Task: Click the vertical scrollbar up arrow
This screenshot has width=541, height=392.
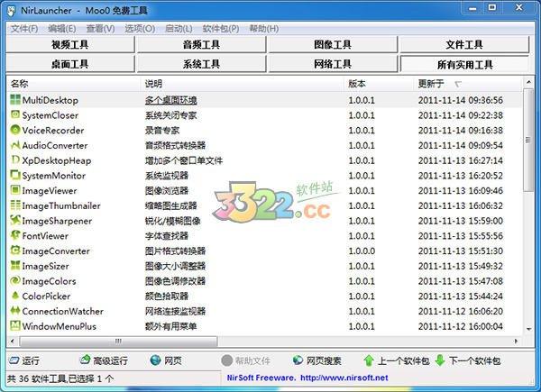Action: coord(528,82)
